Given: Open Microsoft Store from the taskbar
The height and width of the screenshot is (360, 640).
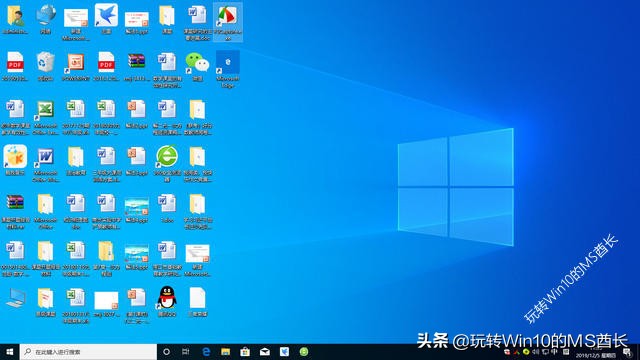Looking at the screenshot, I should 245,351.
